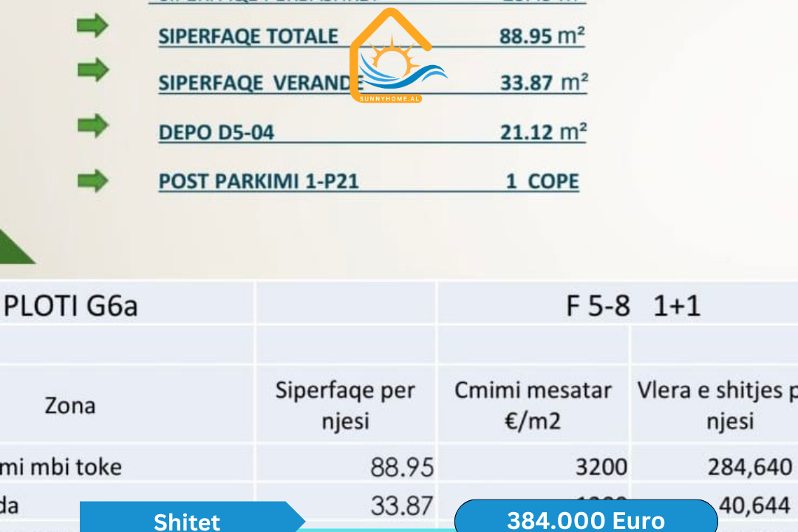Click the Zona column header
Image resolution: width=798 pixels, height=532 pixels.
pyautogui.click(x=70, y=405)
